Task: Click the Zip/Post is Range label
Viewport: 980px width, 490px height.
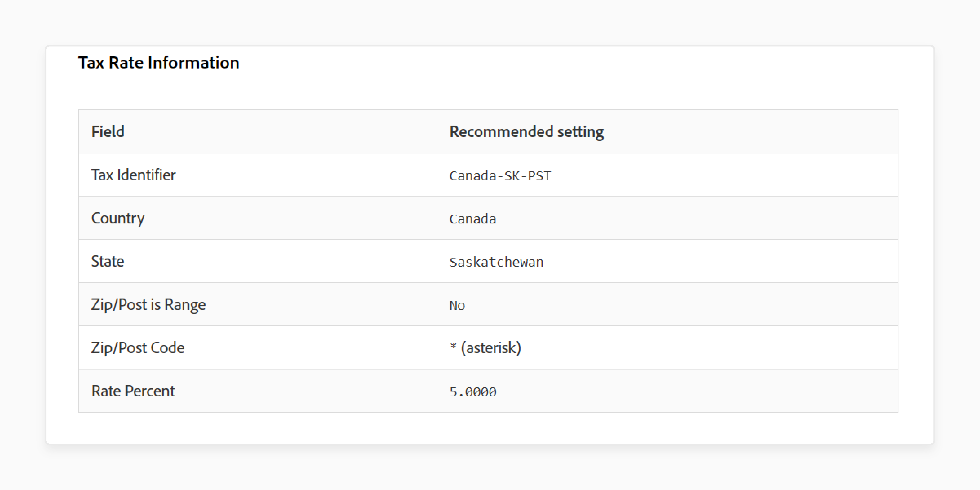Action: tap(148, 304)
